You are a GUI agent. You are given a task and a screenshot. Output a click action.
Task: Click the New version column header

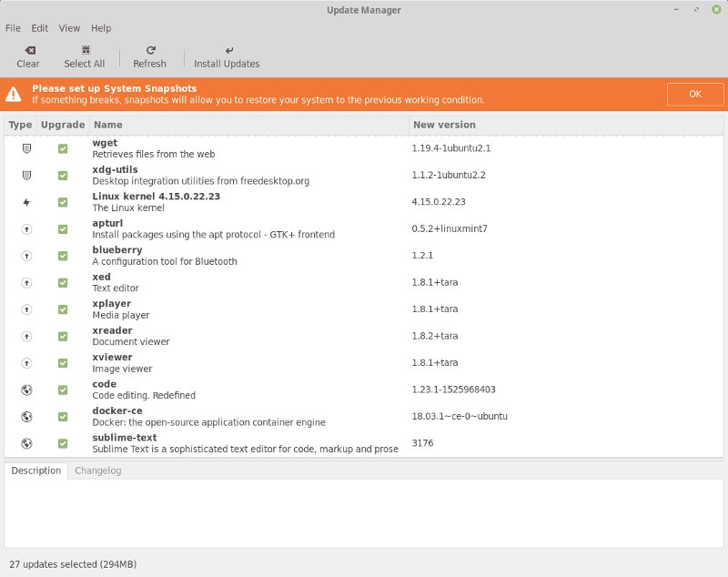(443, 125)
